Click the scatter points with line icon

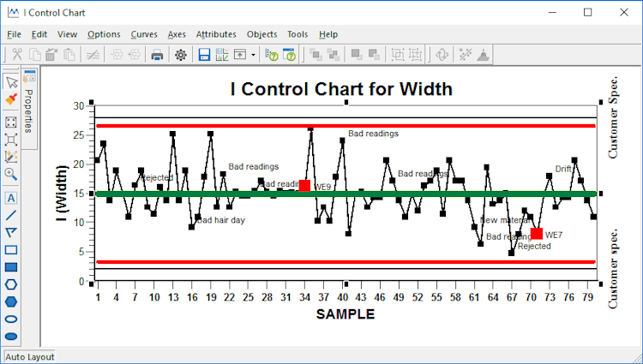[x=466, y=55]
